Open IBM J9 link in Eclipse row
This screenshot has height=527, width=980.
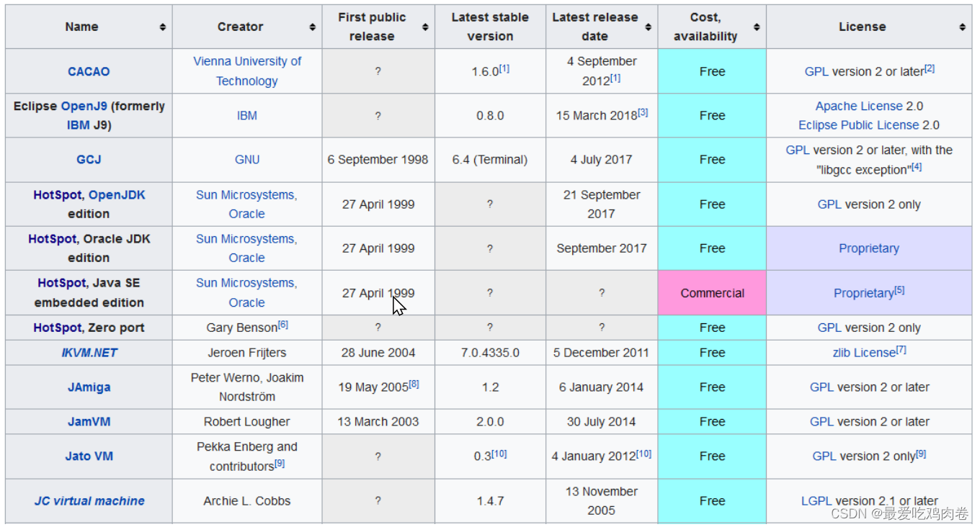click(79, 125)
